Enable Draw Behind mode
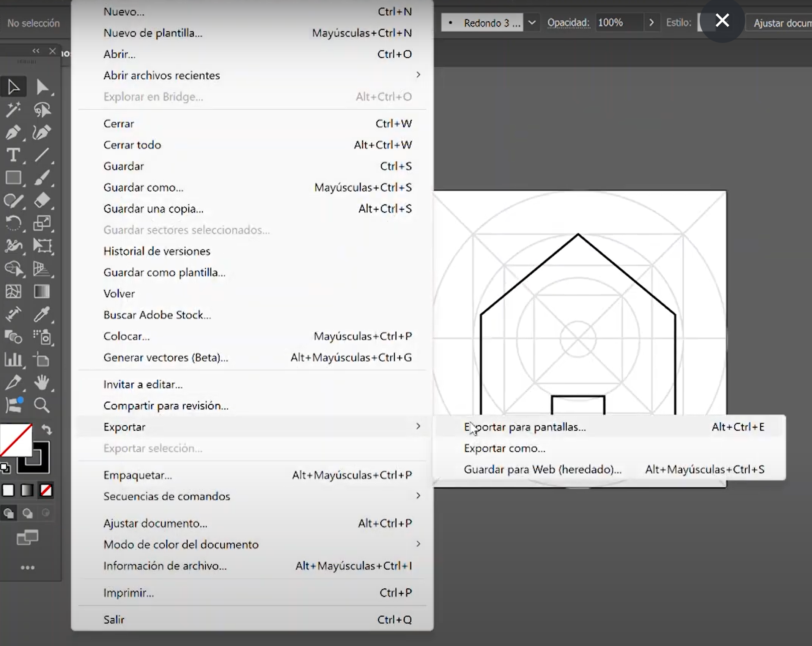The width and height of the screenshot is (812, 646). tap(27, 513)
